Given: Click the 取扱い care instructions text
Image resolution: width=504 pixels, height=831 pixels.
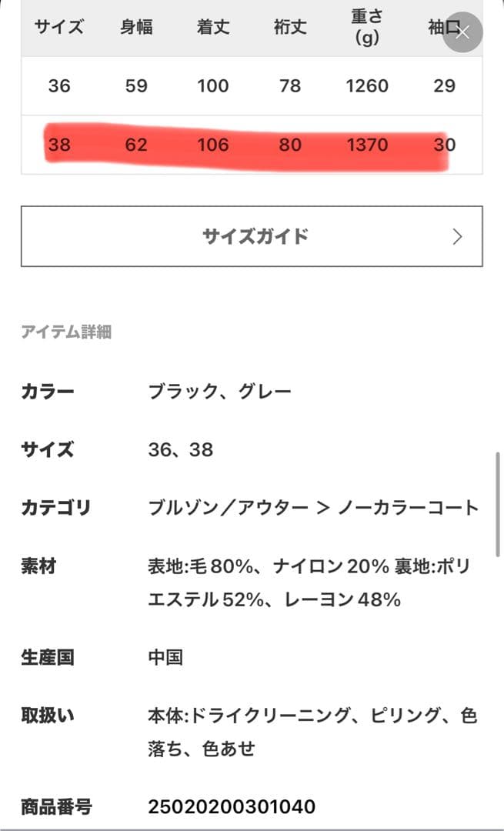Looking at the screenshot, I should [x=312, y=732].
